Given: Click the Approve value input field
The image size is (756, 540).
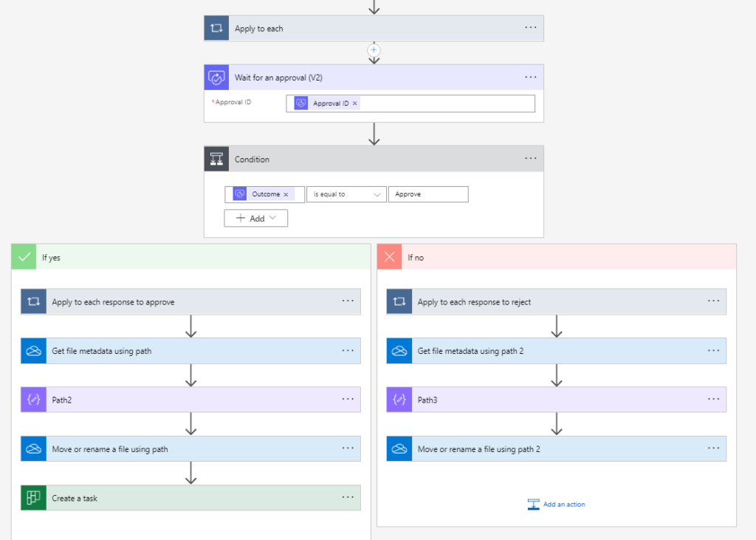Looking at the screenshot, I should (x=428, y=194).
